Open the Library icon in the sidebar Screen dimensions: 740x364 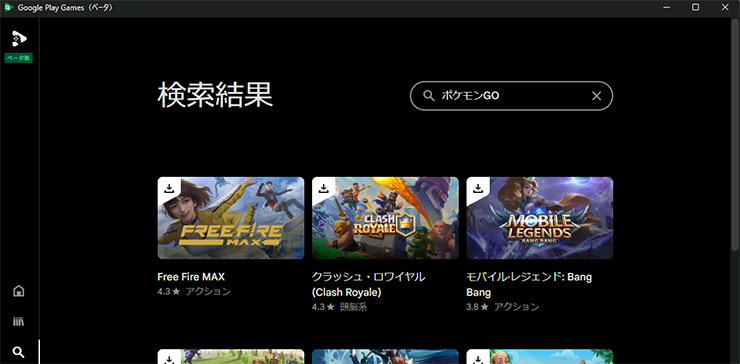point(18,322)
